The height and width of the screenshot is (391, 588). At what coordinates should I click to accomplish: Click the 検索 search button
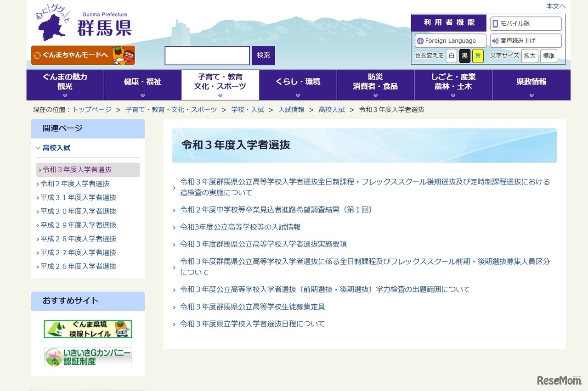click(263, 56)
